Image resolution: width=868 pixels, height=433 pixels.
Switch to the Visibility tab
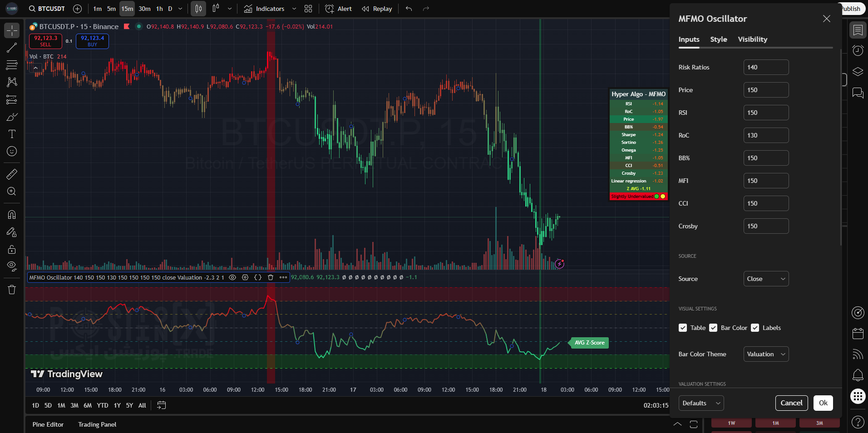[752, 39]
